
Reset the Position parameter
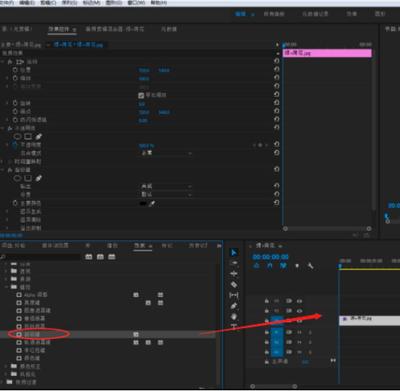[x=276, y=69]
